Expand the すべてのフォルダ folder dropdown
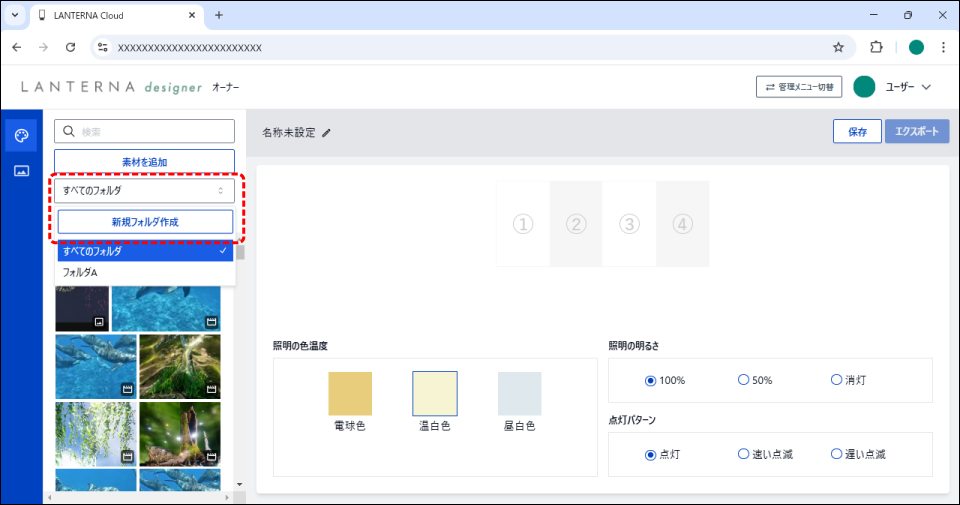The height and width of the screenshot is (505, 960). 144,190
